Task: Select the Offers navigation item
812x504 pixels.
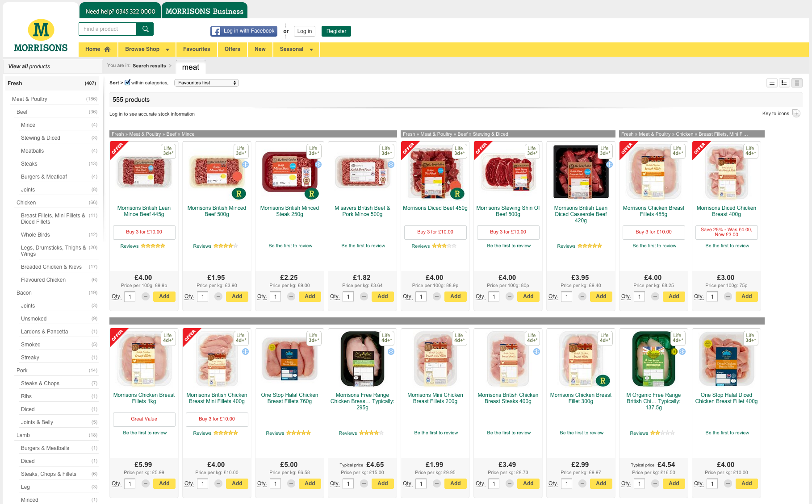Action: pyautogui.click(x=232, y=49)
